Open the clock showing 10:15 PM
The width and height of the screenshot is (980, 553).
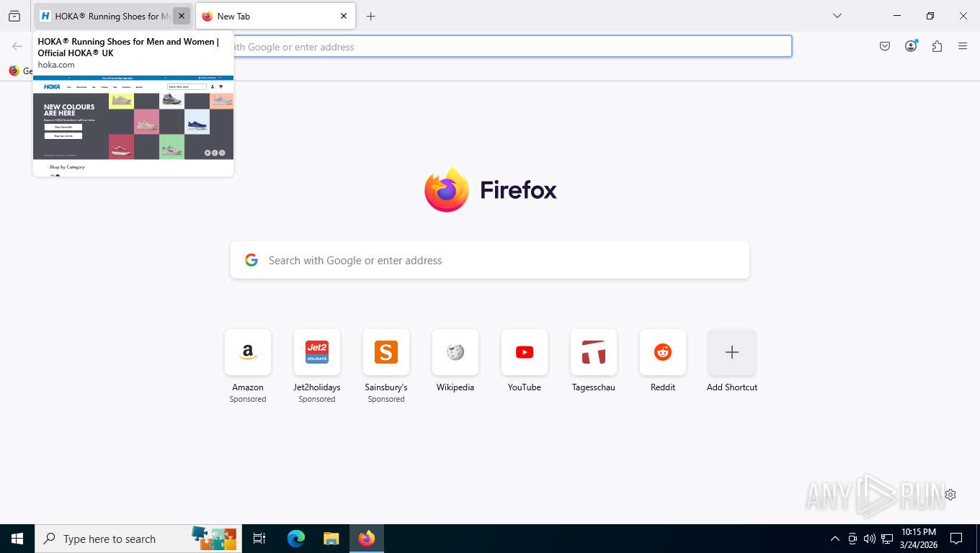pyautogui.click(x=919, y=539)
